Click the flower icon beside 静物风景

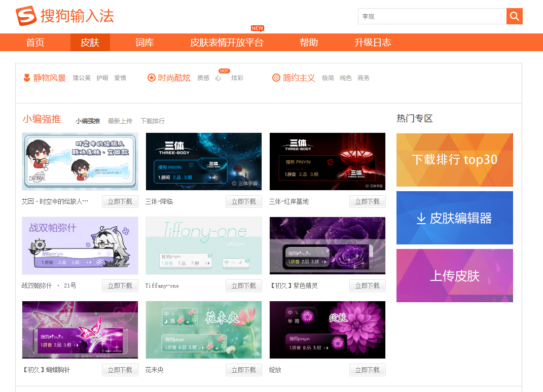27,78
